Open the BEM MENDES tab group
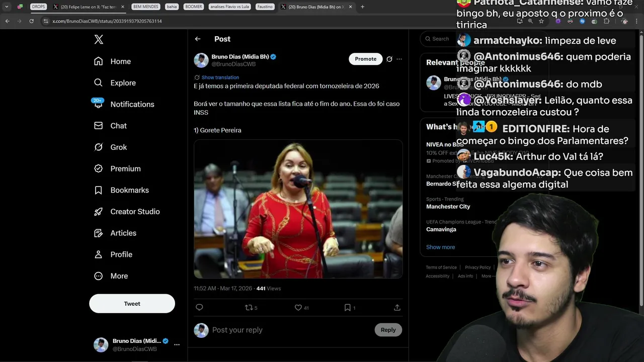644x362 pixels. pos(145,7)
